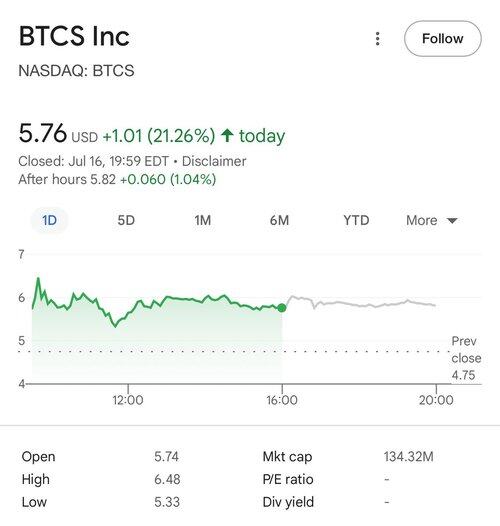Click the P/E ratio label
Viewport: 500px width, 526px height.
click(x=288, y=479)
